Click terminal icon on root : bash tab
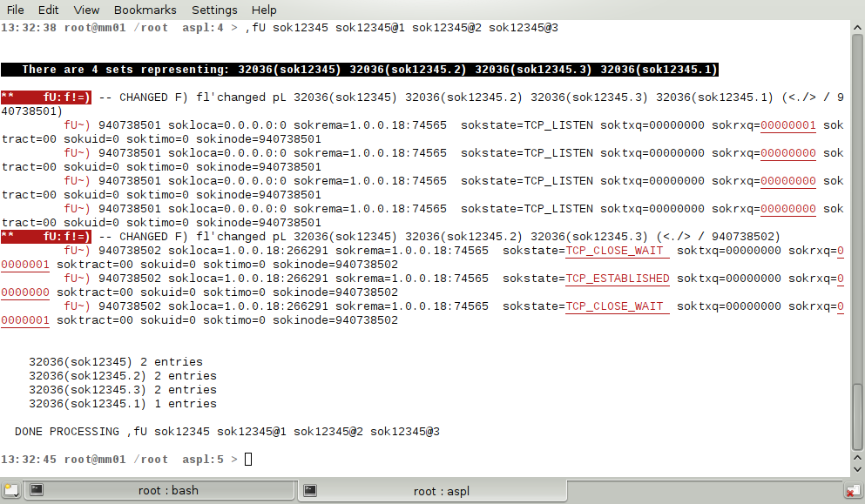The height and width of the screenshot is (504, 865). [37, 491]
